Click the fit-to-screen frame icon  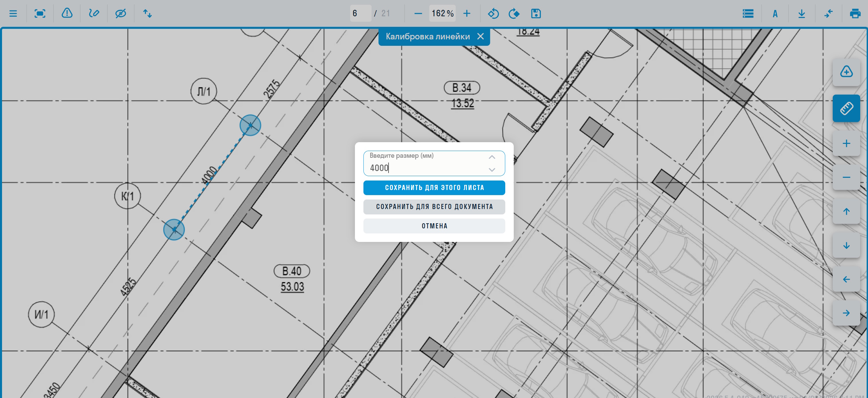(40, 14)
